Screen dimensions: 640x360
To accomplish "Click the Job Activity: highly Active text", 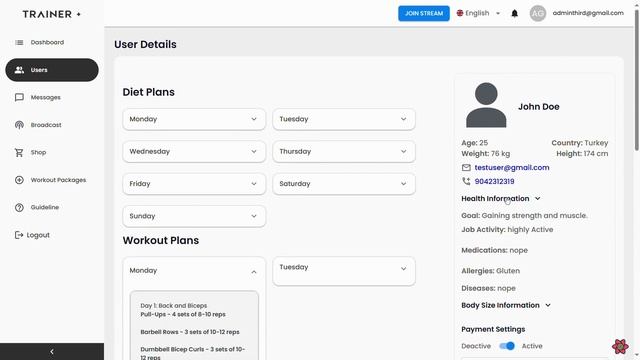I will click(507, 229).
